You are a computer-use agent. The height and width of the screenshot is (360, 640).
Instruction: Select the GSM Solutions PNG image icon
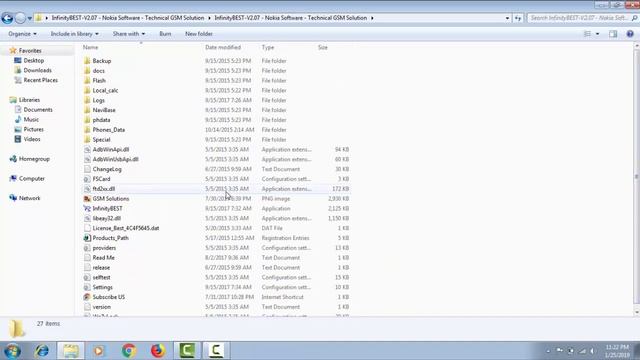click(87, 198)
